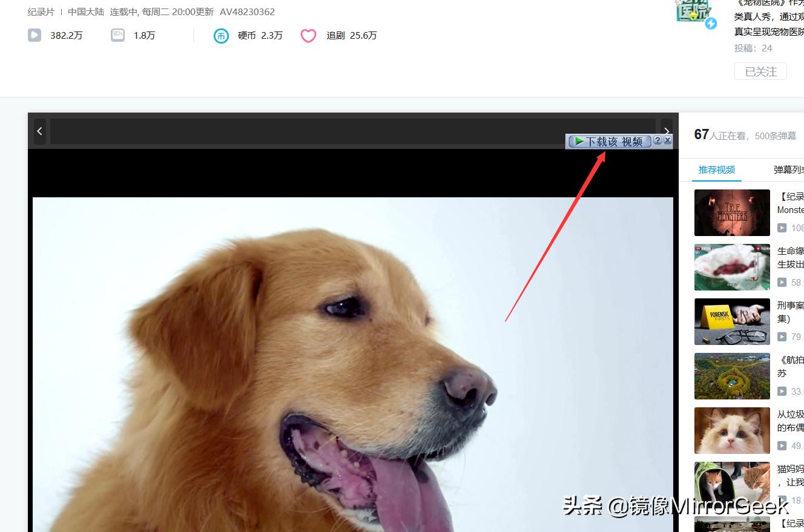
Task: Click the 投稿: 24 text
Action: [753, 48]
